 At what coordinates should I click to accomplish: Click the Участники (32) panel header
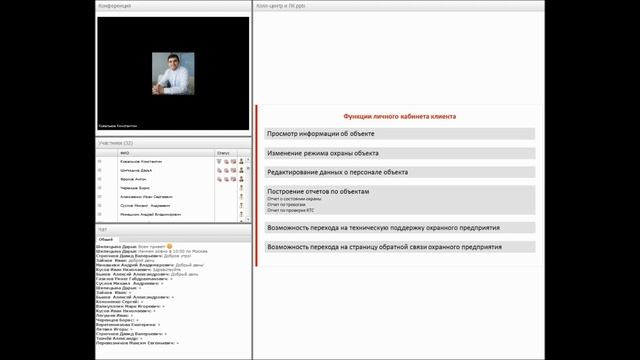point(173,143)
